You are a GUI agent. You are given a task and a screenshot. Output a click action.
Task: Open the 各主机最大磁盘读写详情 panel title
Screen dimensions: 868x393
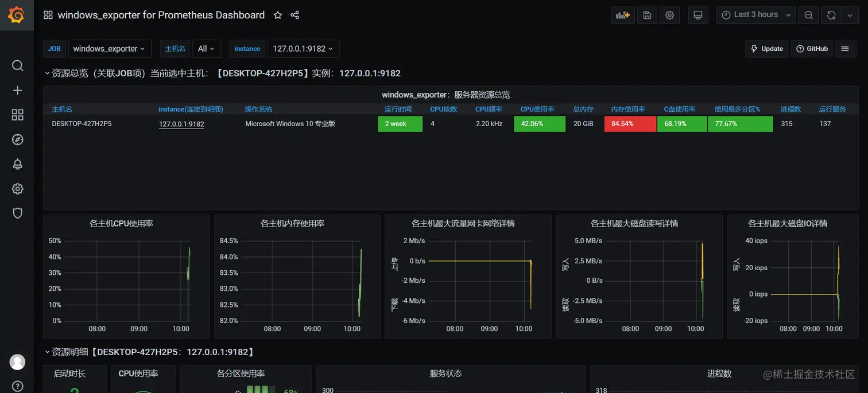pos(634,223)
